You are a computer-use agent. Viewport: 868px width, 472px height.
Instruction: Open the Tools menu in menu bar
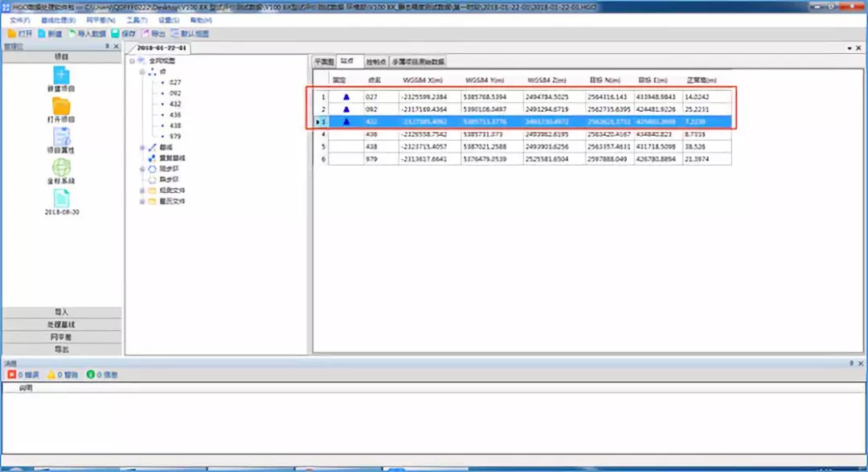pyautogui.click(x=137, y=19)
